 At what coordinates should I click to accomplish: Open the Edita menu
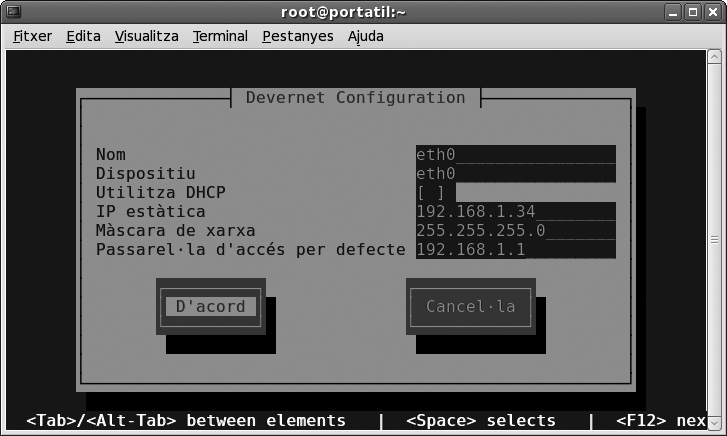[x=83, y=36]
